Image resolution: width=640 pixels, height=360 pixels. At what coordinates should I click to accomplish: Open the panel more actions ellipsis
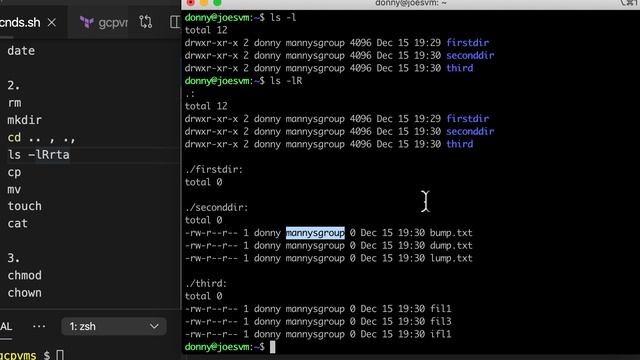click(x=39, y=327)
